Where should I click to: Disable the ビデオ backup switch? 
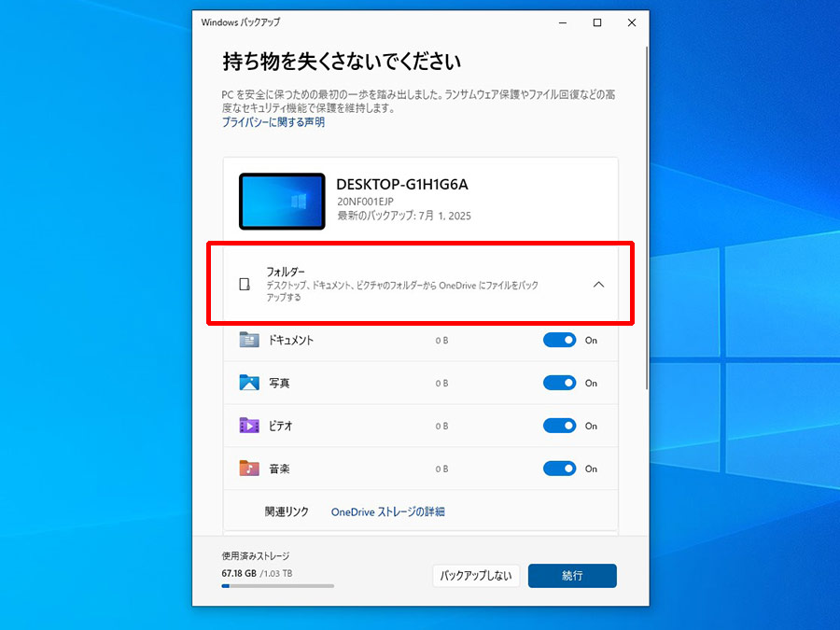(x=559, y=426)
